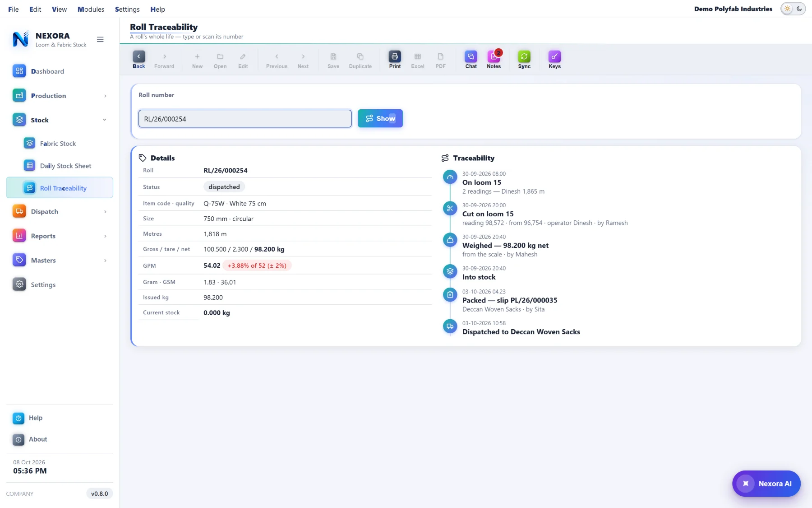Collapse the Stock sidebar section

[x=60, y=120]
